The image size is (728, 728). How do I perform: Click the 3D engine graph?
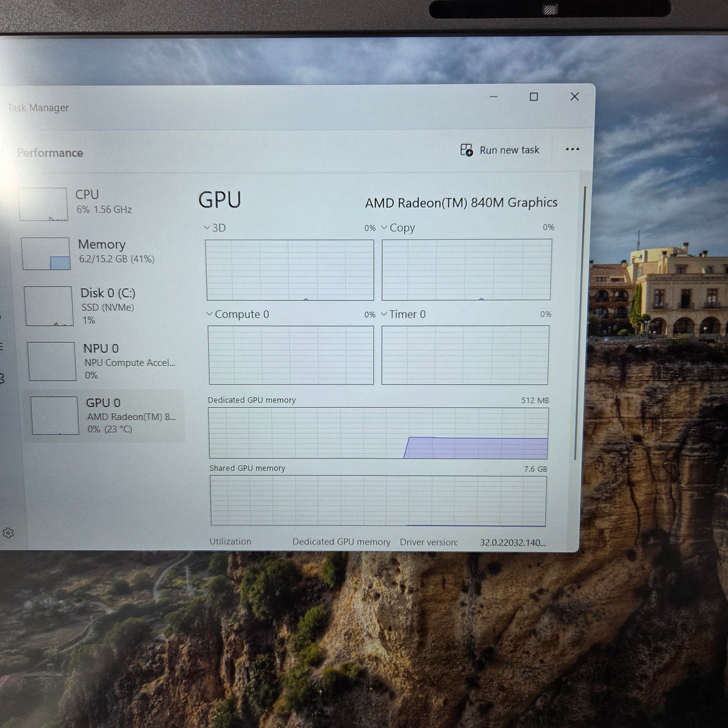point(290,270)
